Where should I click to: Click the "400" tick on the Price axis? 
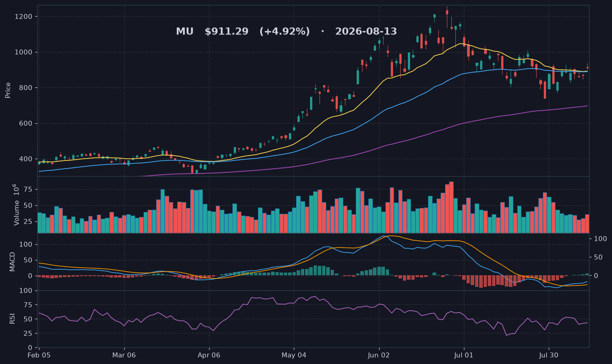click(26, 159)
